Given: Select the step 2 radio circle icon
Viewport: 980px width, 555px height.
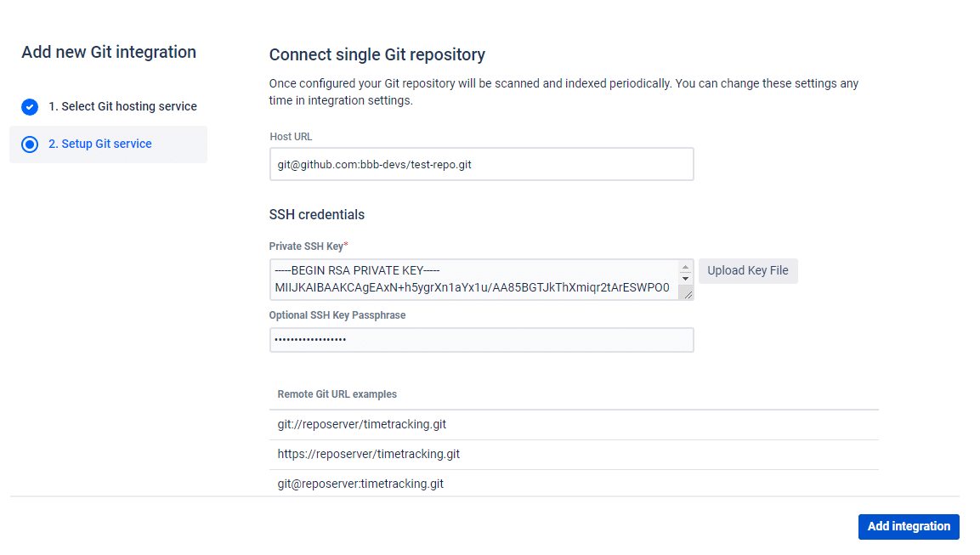Looking at the screenshot, I should point(30,144).
